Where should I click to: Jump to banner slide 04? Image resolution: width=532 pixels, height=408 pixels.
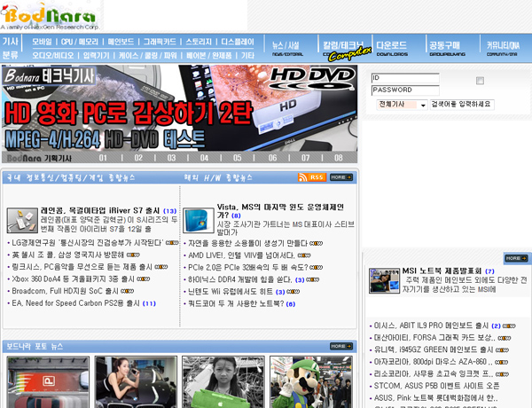(204, 158)
